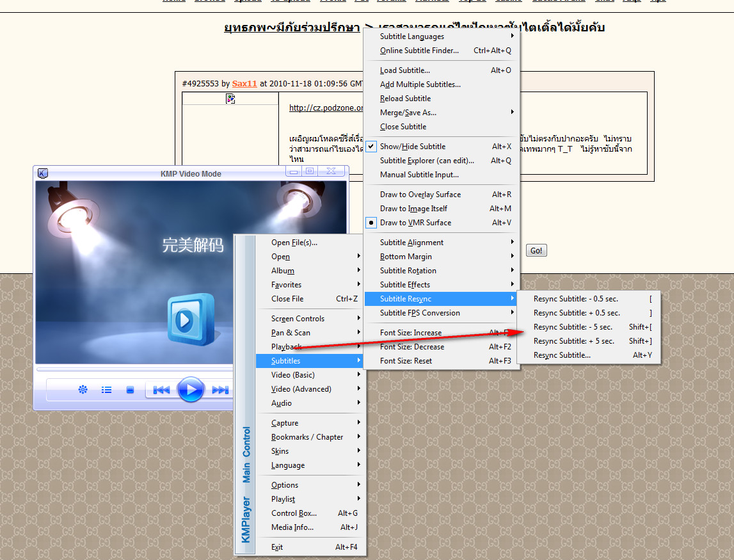Image resolution: width=734 pixels, height=560 pixels.
Task: Click the KMP logo icon in title bar
Action: (x=43, y=173)
